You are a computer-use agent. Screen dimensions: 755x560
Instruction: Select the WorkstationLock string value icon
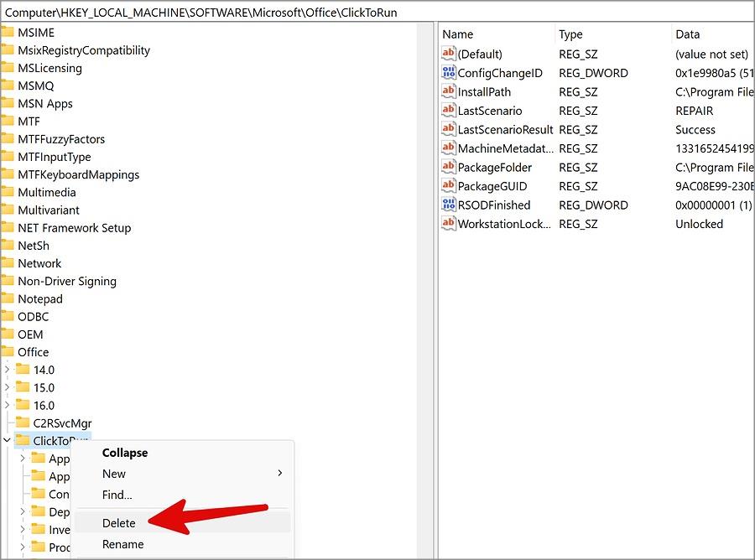pyautogui.click(x=448, y=224)
